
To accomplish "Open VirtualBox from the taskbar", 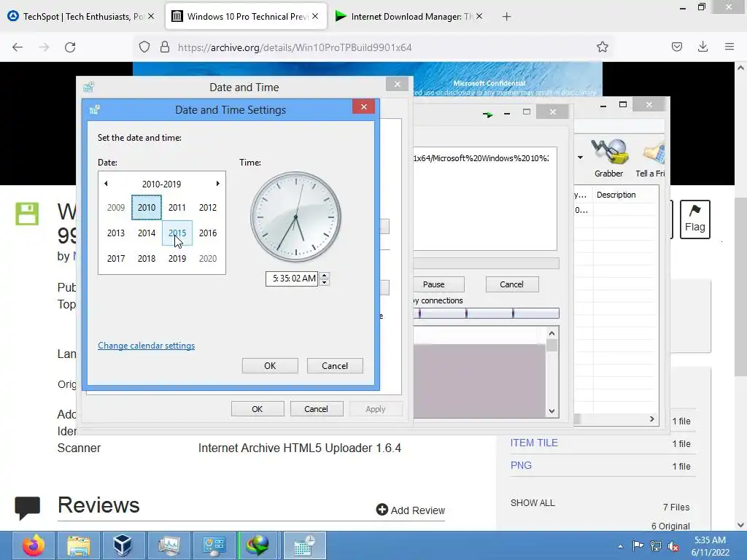I will click(123, 545).
